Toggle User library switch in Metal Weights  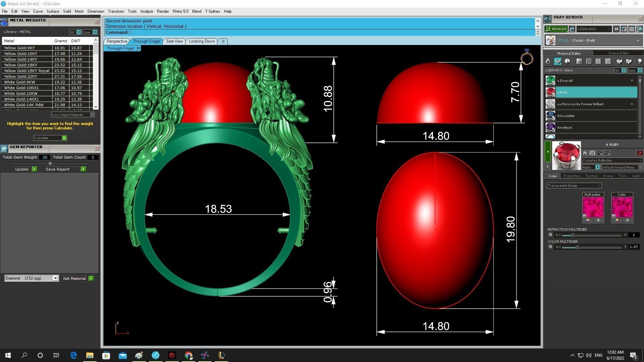point(90,32)
